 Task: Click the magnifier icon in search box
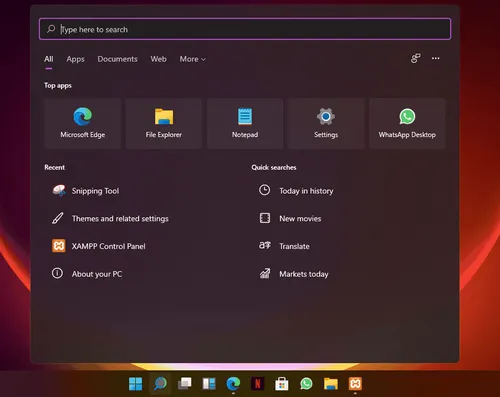51,29
